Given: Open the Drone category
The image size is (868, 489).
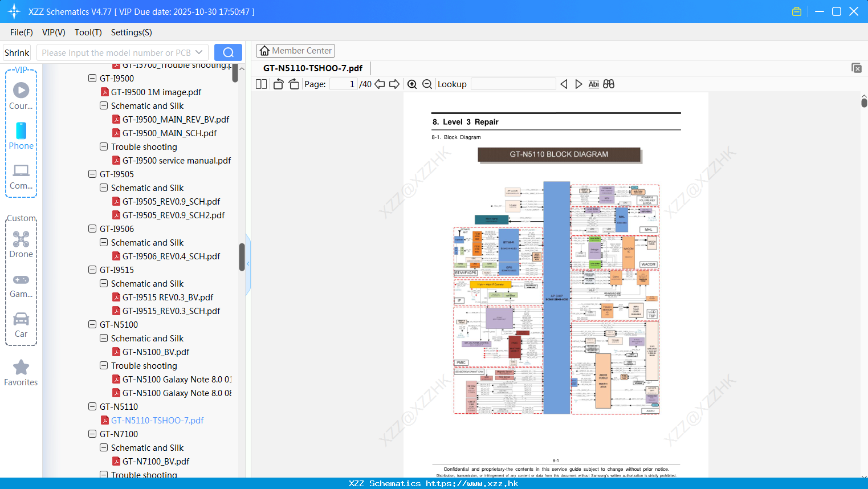Looking at the screenshot, I should [x=21, y=244].
